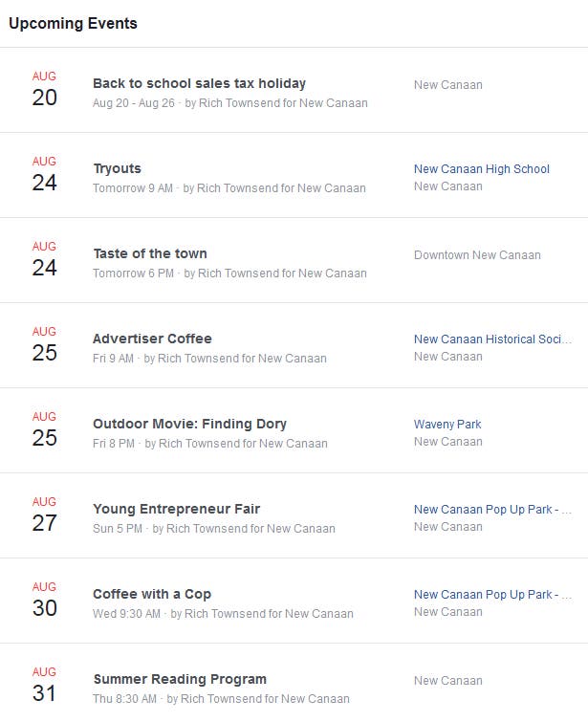
Task: Click Downtown New Canaan location text
Action: (x=477, y=255)
